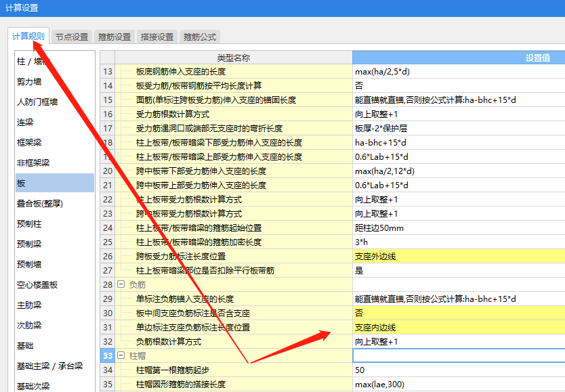The width and height of the screenshot is (565, 392).
Task: Click 否 value for 板中间支座负筋标注是否含支座
Action: (459, 313)
